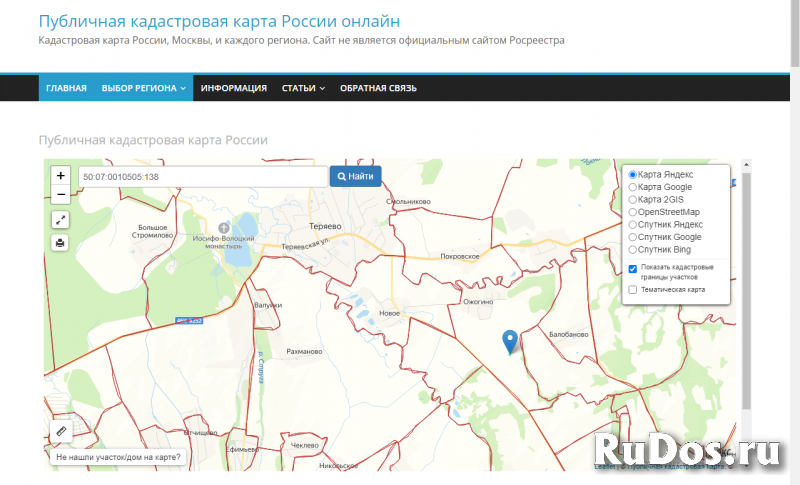Open the Главная menu item
Viewport: 800px width, 485px height.
coord(66,88)
